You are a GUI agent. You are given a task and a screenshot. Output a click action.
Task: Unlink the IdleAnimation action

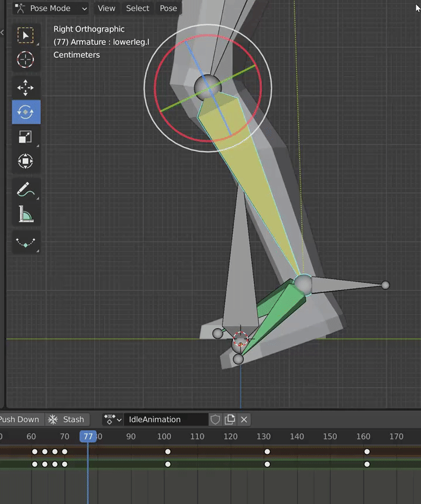(244, 419)
